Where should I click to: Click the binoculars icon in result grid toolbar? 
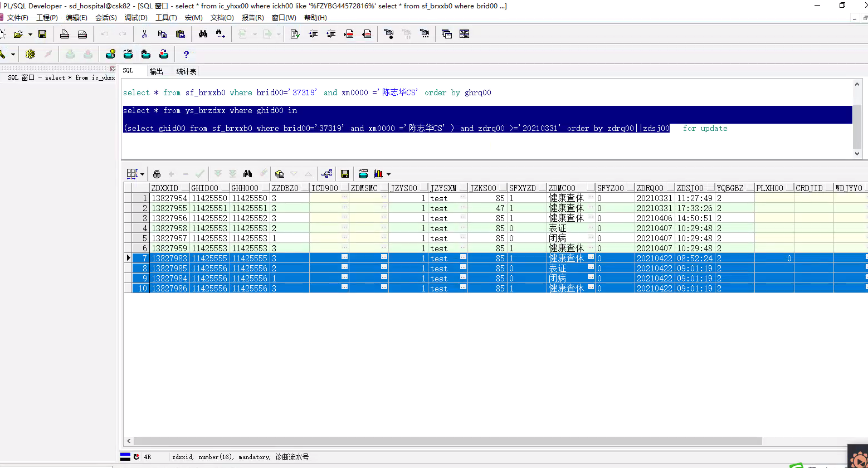pyautogui.click(x=248, y=174)
